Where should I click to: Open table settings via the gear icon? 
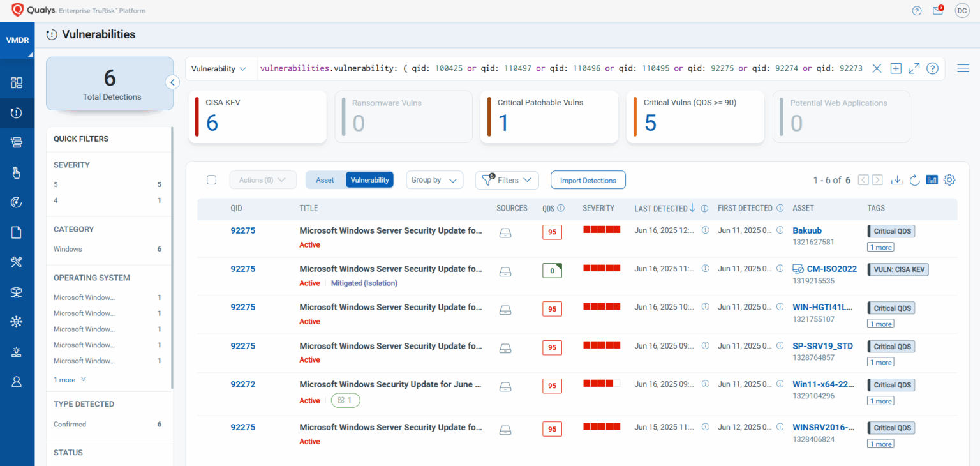click(949, 180)
